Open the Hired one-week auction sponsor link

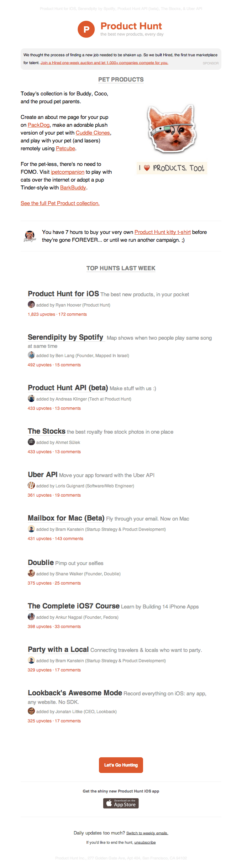coord(104,63)
